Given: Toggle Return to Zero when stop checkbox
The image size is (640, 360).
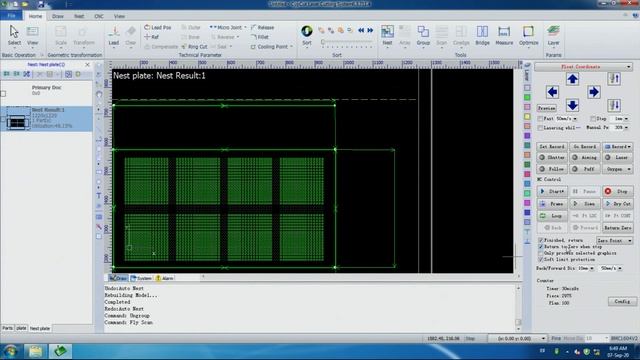Looking at the screenshot, I should click(x=540, y=247).
